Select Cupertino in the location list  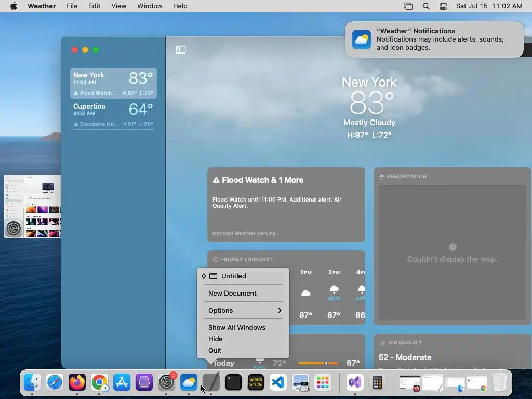(x=113, y=114)
